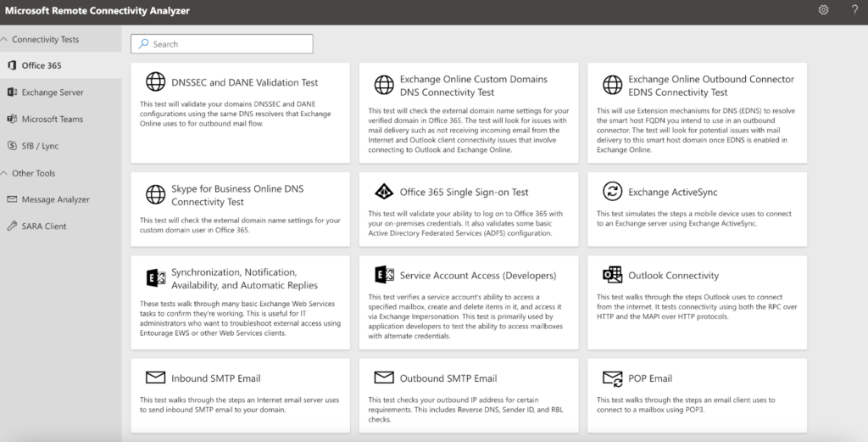This screenshot has width=868, height=442.
Task: Open SARA Client tool
Action: pos(61,226)
